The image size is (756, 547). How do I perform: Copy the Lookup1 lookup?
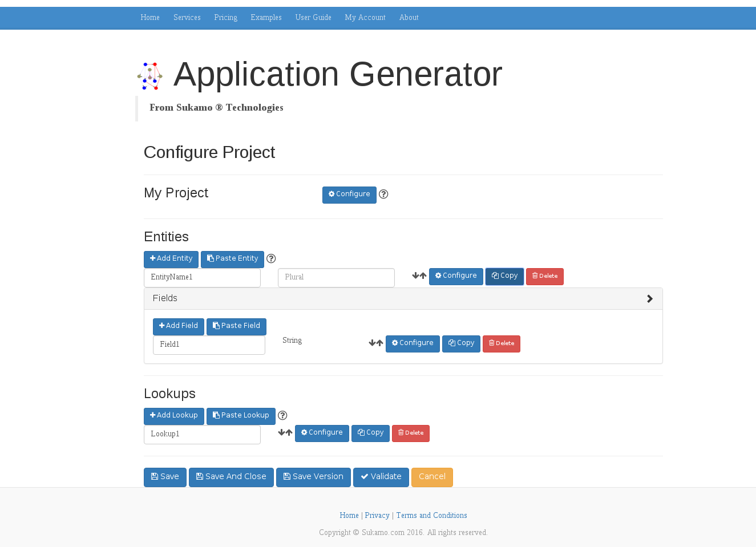tap(370, 433)
